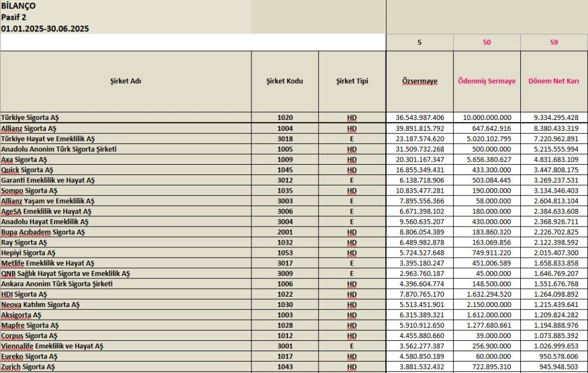The height and width of the screenshot is (373, 588).
Task: Select AgeSA Emeklilik ve Hayat AŞ cell
Action: point(126,211)
